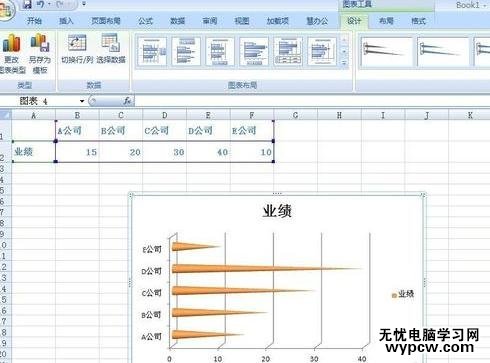Click the chart legend entry 业绩
The width and height of the screenshot is (490, 363).
(403, 294)
